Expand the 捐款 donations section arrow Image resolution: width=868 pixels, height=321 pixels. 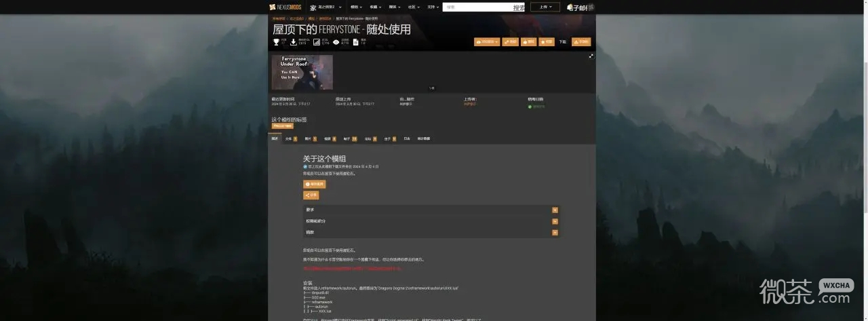click(555, 232)
